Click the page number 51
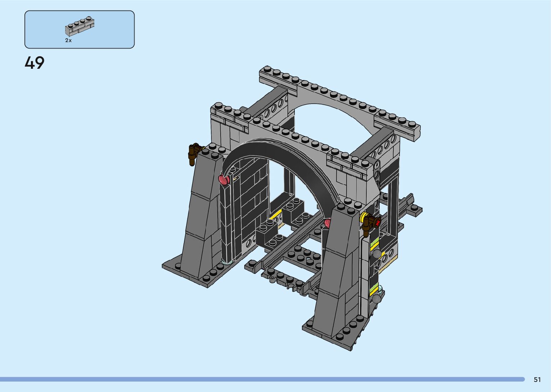The image size is (551, 392). [x=537, y=379]
